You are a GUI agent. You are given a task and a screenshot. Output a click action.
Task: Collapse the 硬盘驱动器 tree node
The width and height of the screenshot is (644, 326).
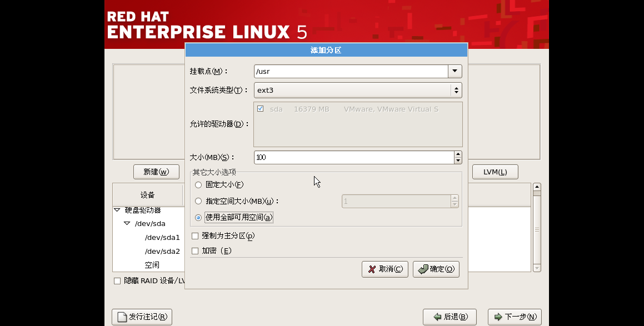[116, 210]
